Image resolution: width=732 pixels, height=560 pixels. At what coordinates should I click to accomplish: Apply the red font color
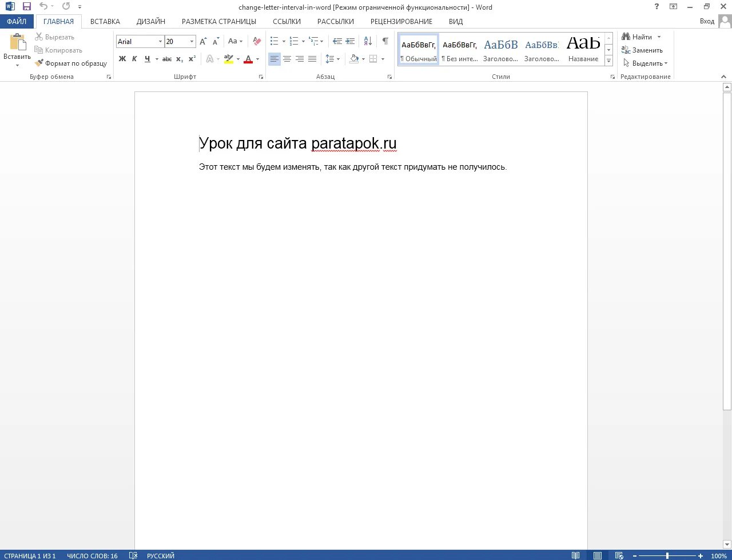[x=248, y=59]
